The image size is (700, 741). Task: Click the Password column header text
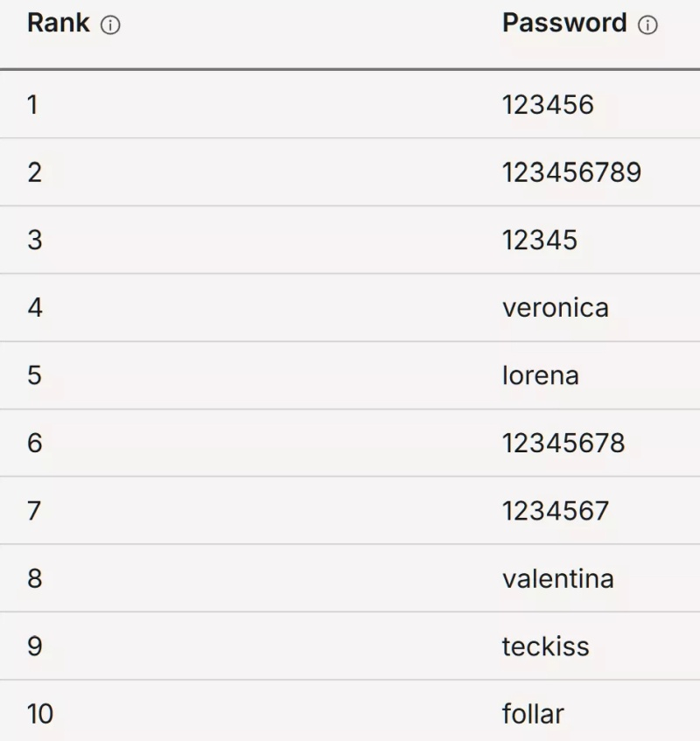tap(564, 24)
